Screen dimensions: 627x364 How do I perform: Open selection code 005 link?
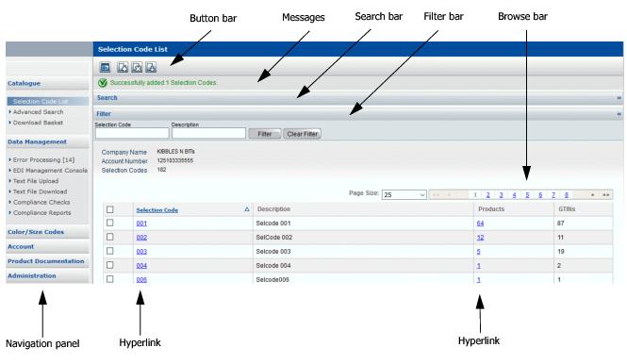click(x=141, y=279)
